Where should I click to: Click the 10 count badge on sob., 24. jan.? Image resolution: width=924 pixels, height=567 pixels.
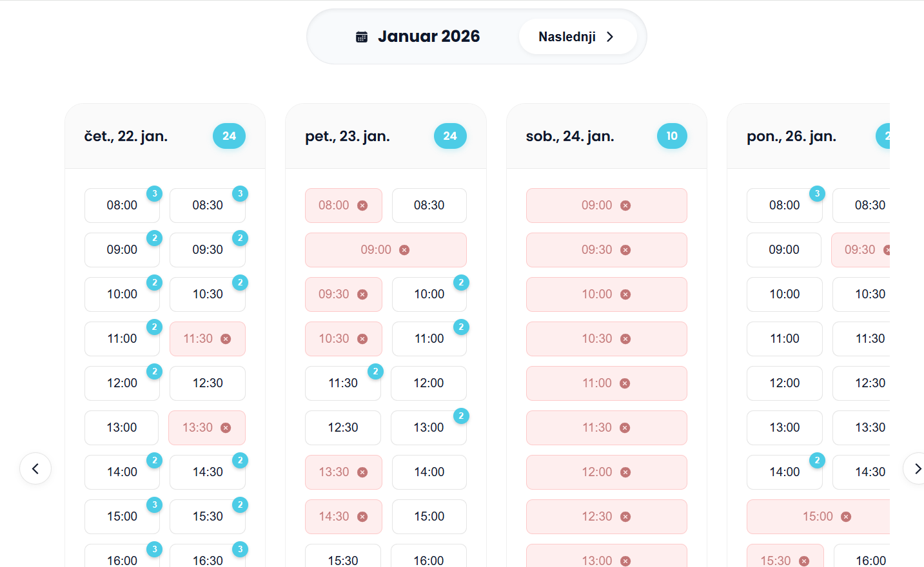coord(672,136)
